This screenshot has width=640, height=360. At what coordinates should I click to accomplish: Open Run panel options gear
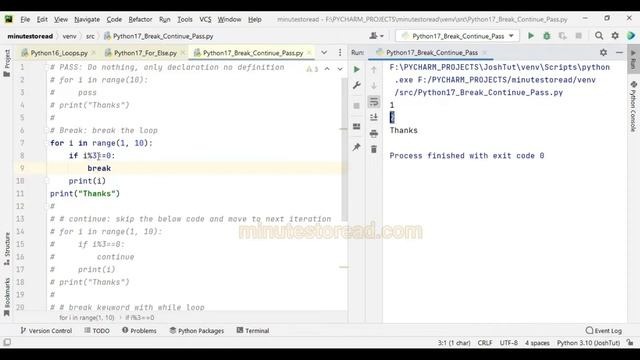[603, 52]
